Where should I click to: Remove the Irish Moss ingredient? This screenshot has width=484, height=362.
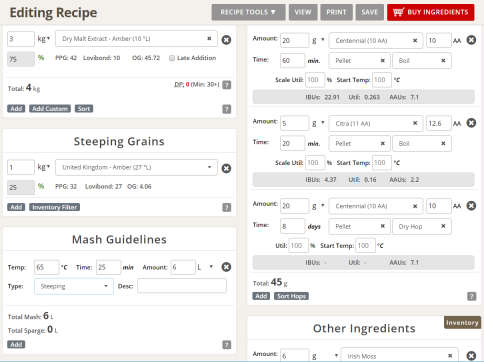click(x=471, y=356)
